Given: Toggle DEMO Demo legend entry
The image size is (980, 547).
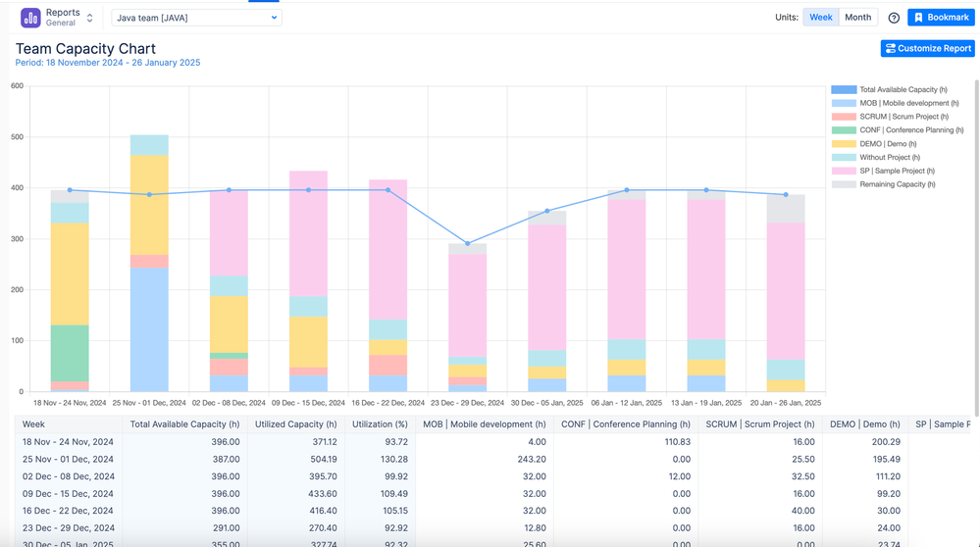Looking at the screenshot, I should [x=874, y=144].
